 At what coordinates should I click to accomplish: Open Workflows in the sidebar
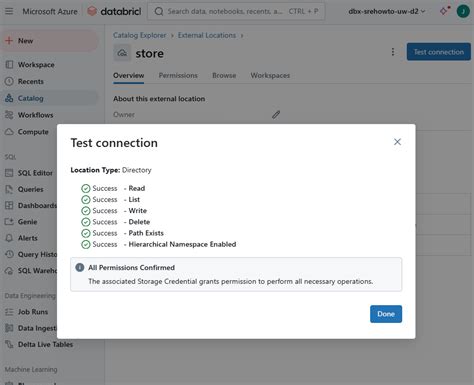35,115
